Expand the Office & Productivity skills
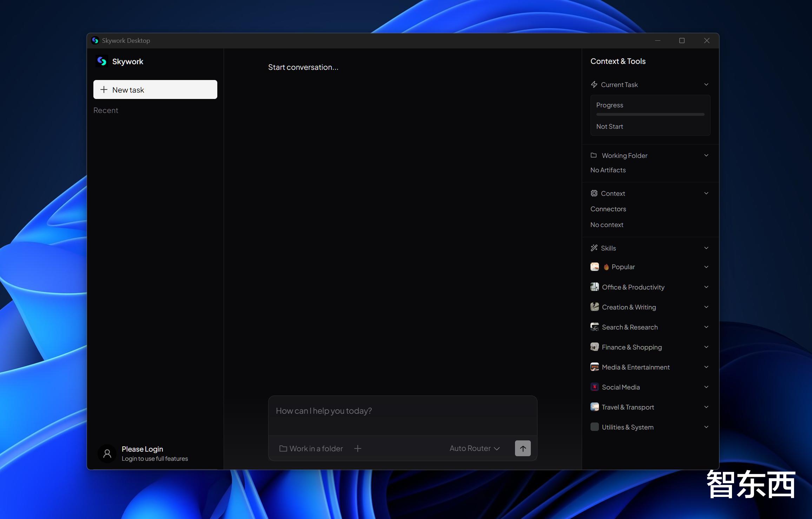This screenshot has height=519, width=812. pyautogui.click(x=706, y=287)
